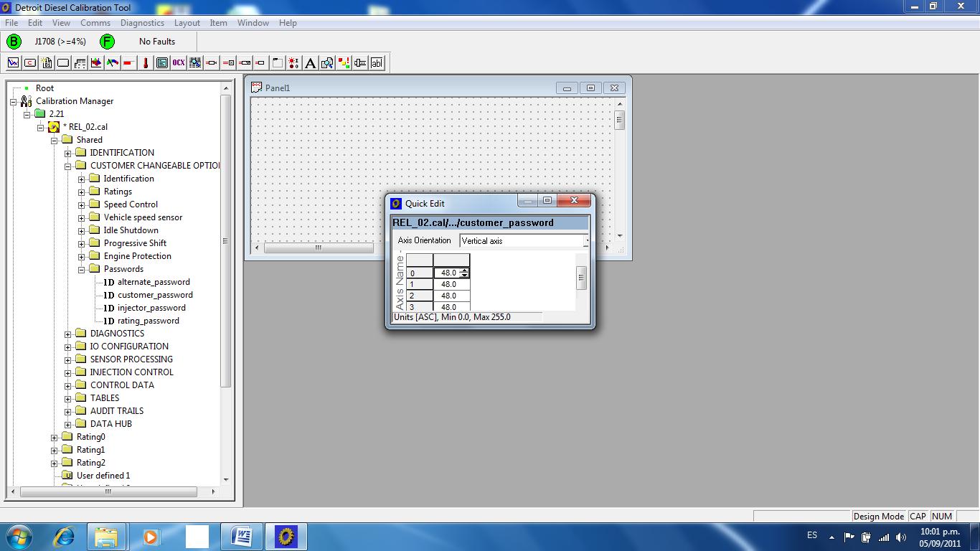
Task: Open the Axis Orientation dropdown
Action: click(524, 241)
